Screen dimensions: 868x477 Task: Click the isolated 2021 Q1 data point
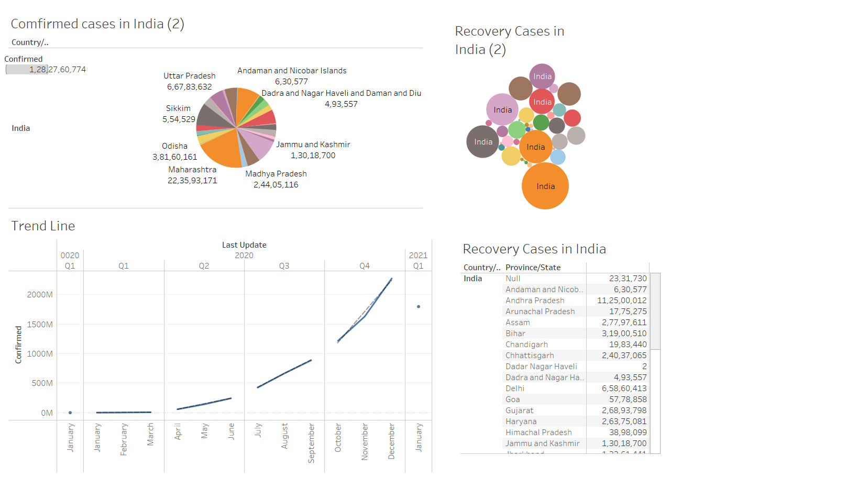tap(418, 306)
